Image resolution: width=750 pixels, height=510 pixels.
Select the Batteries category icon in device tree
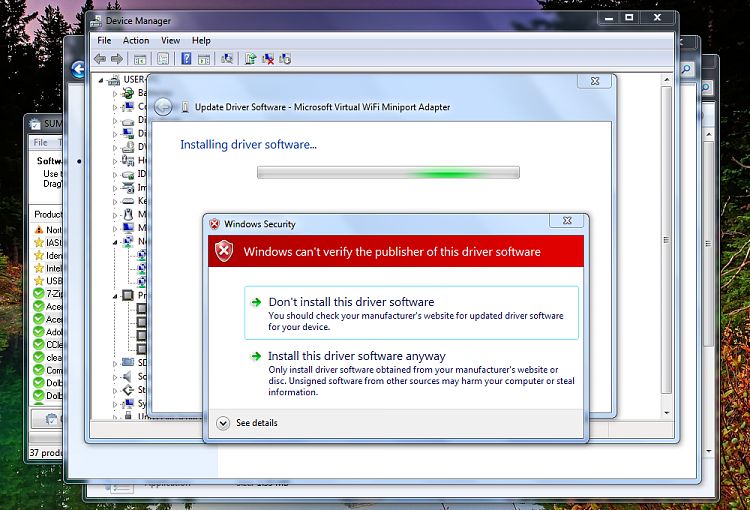(x=128, y=93)
